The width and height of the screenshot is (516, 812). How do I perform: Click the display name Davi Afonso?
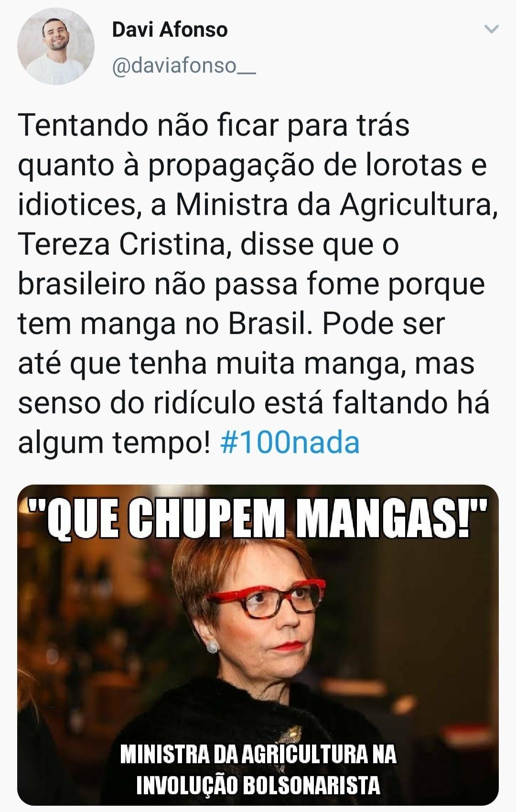click(170, 30)
